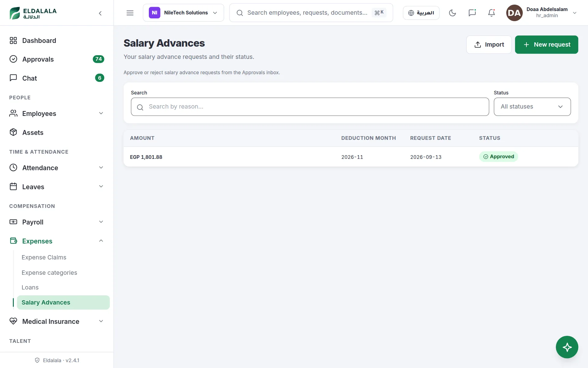Image resolution: width=588 pixels, height=368 pixels.
Task: Open the All statuses filter dropdown
Action: tap(532, 107)
